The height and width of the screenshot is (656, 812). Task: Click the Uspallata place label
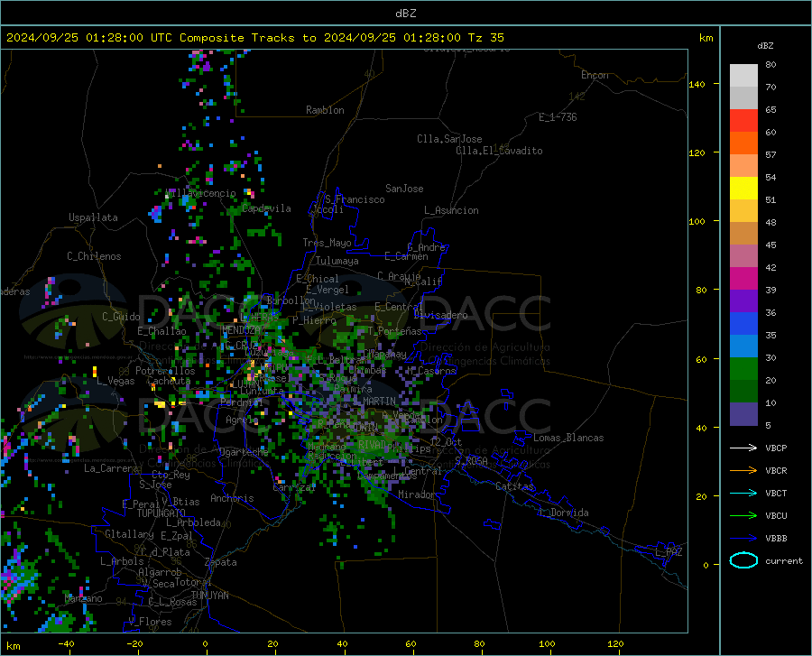point(93,217)
